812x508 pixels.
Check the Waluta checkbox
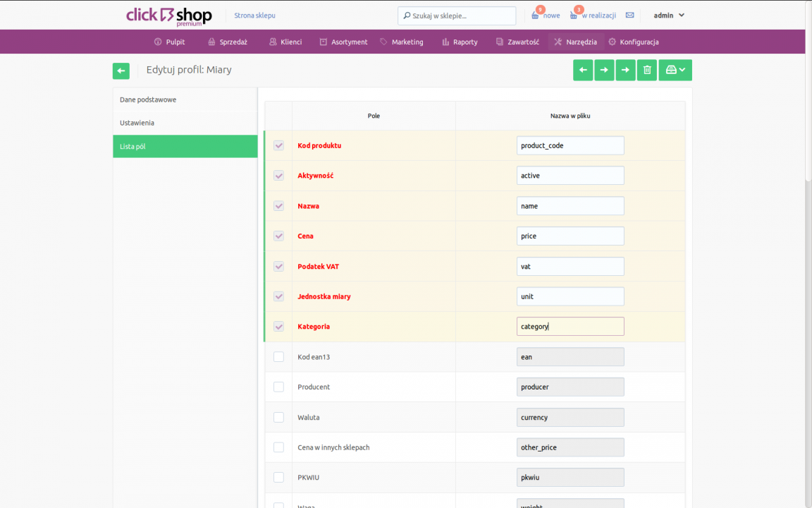[278, 417]
